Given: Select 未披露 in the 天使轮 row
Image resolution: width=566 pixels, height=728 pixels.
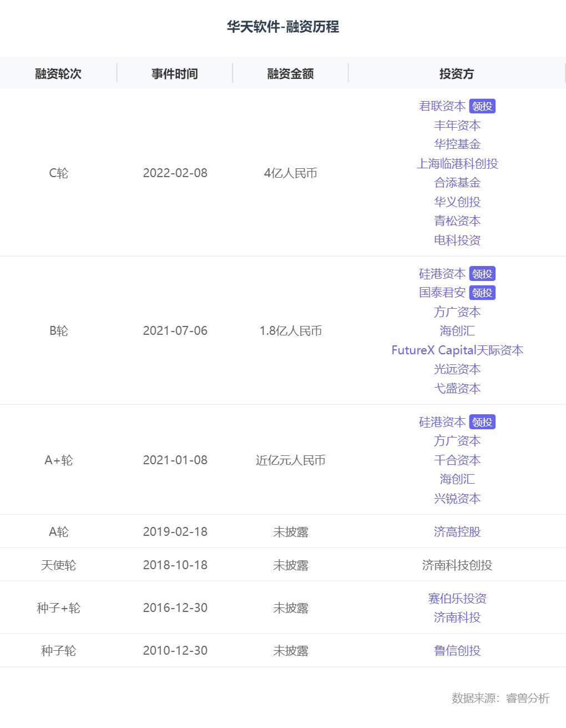Looking at the screenshot, I should pyautogui.click(x=291, y=565).
